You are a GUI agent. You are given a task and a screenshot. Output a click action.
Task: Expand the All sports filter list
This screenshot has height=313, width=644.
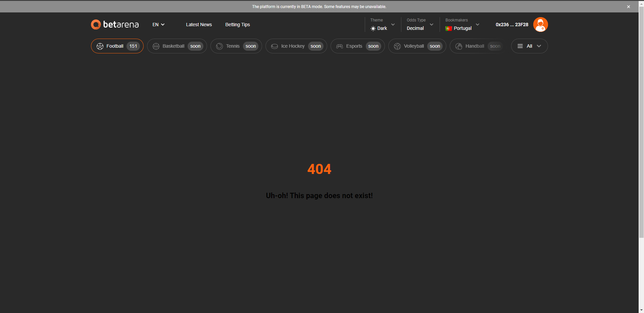[x=529, y=46]
